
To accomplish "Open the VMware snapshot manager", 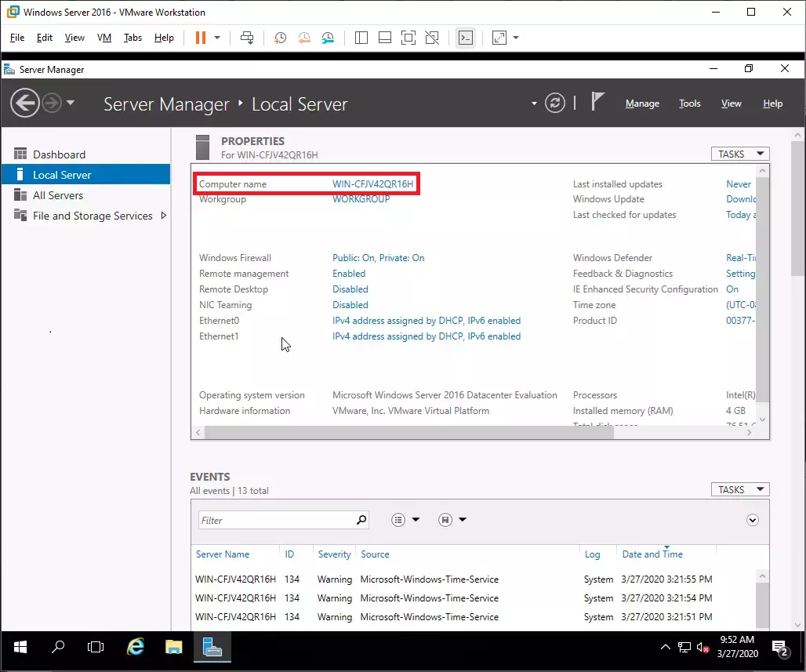I will 328,38.
